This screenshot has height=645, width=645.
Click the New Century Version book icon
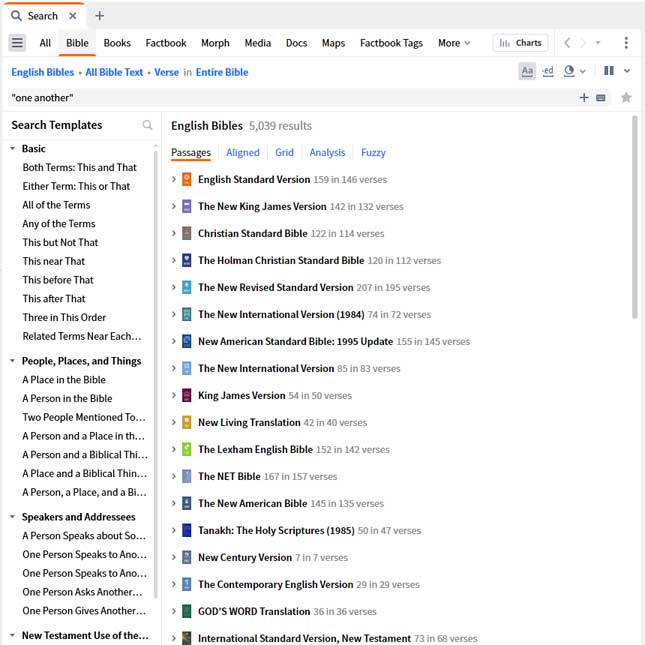click(186, 557)
